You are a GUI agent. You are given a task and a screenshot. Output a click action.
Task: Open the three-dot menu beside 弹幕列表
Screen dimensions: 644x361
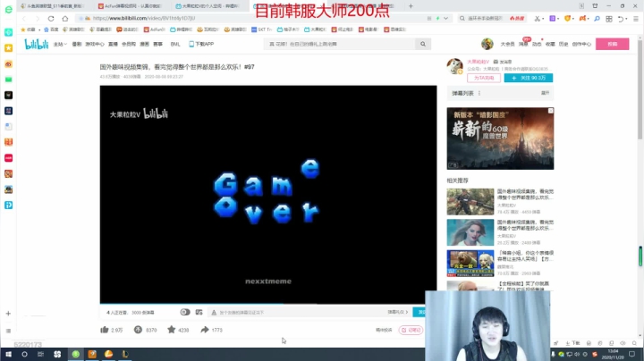[479, 93]
